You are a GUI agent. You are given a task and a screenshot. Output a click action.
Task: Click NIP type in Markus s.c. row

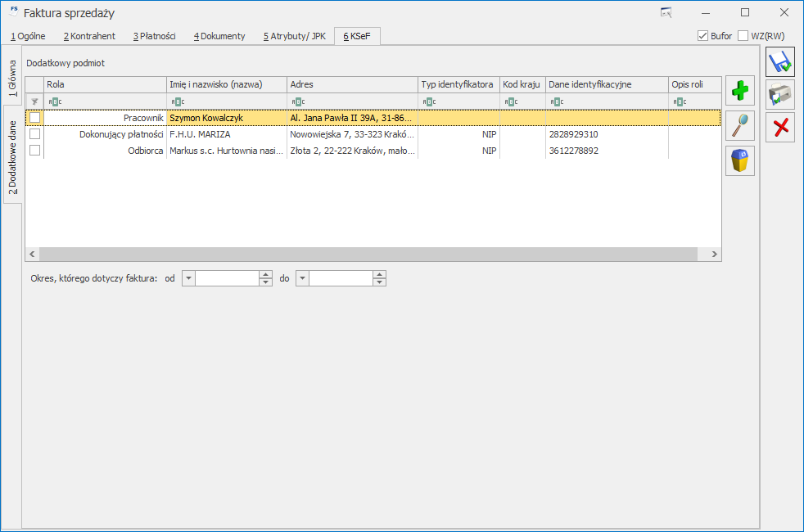tap(459, 151)
